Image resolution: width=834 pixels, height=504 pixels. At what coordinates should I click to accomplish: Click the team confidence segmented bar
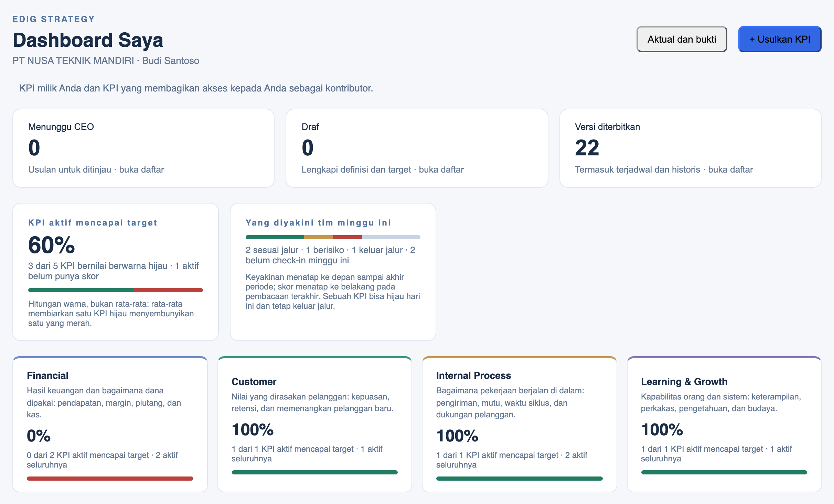coord(333,237)
